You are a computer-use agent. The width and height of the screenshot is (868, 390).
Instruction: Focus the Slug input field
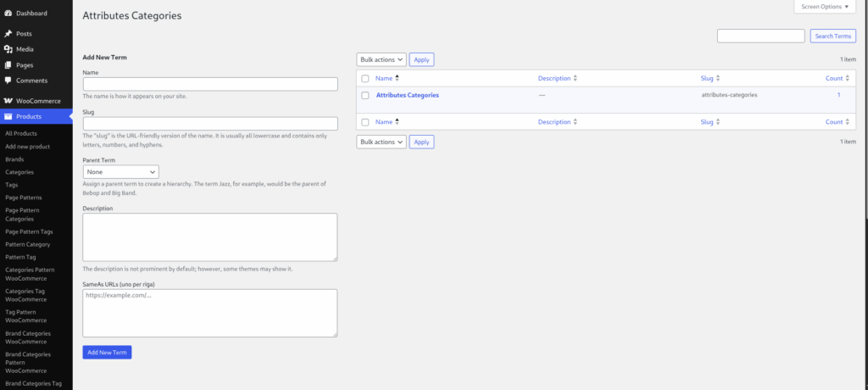(x=210, y=124)
